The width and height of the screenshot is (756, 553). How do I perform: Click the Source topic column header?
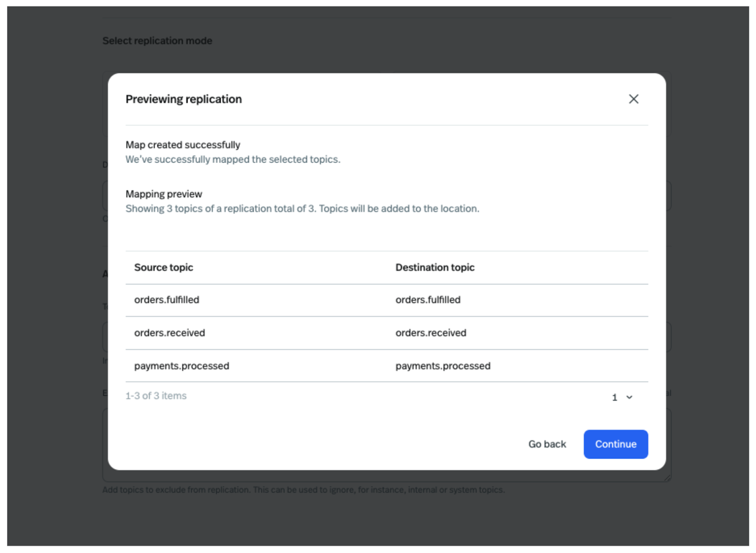tap(163, 268)
